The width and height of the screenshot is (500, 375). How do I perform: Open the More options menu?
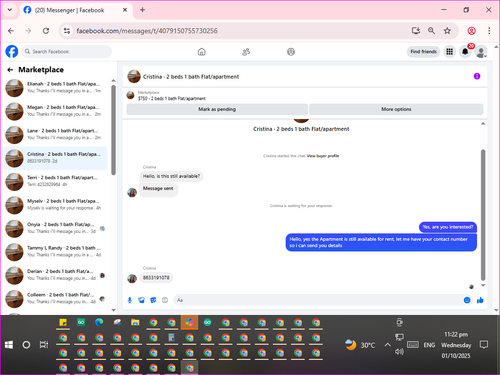396,109
